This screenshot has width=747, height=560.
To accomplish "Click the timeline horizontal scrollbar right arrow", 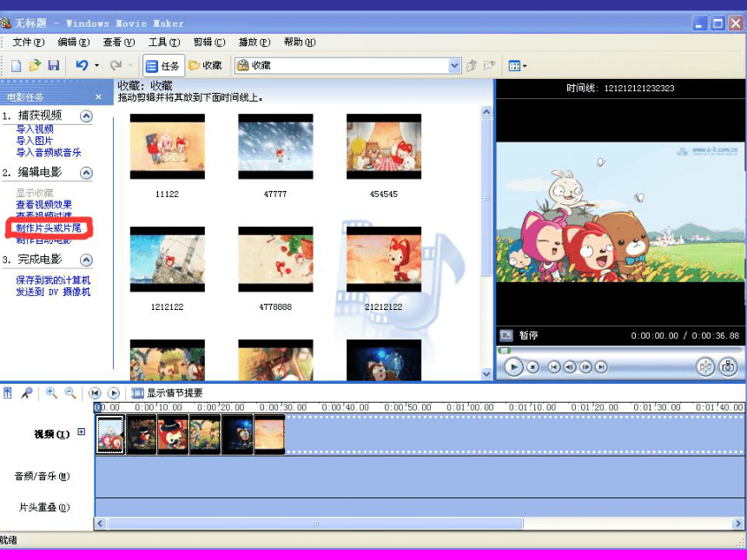I will coord(738,524).
